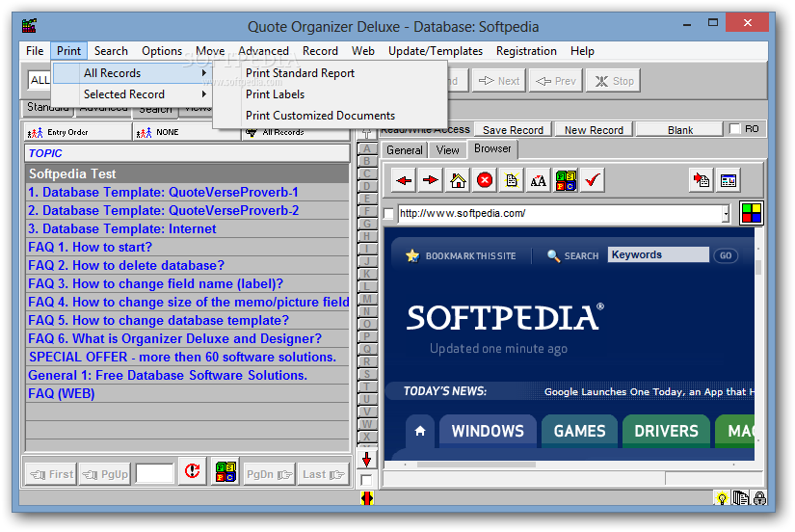
Task: Choose Print Standard Report
Action: (300, 73)
